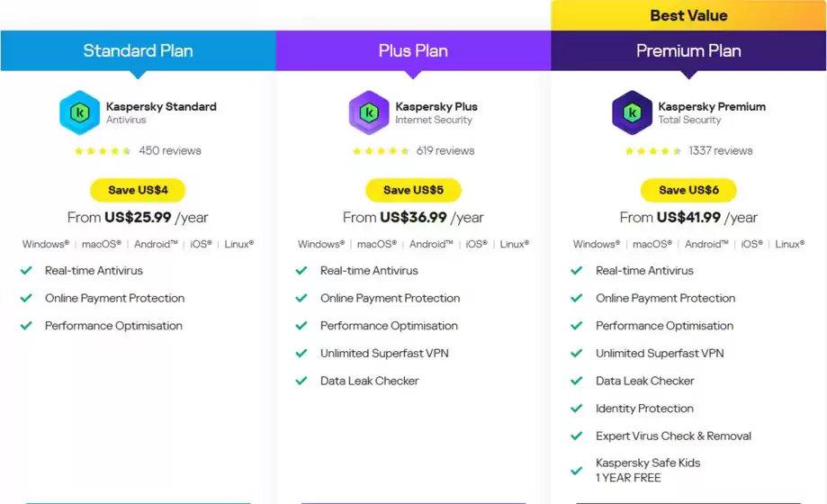Click checkmark beside Plus plan Data Leak Checker
Image resolution: width=827 pixels, height=504 pixels.
[x=301, y=381]
